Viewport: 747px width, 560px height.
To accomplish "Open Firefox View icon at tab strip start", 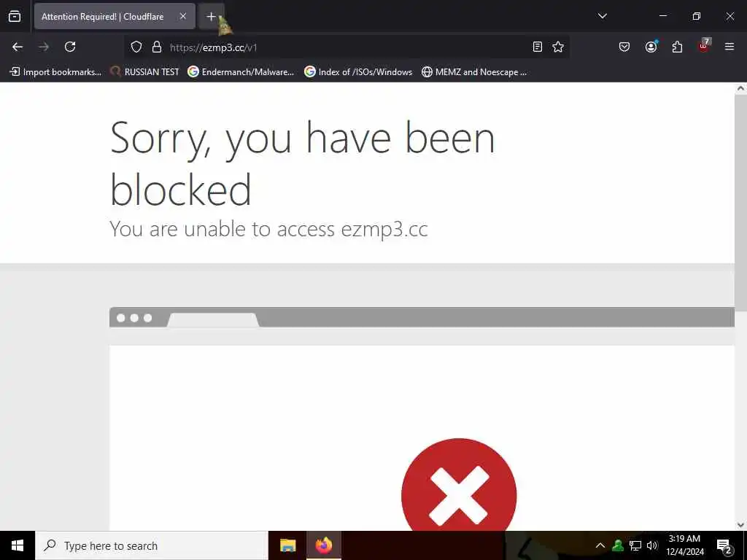I will (15, 16).
